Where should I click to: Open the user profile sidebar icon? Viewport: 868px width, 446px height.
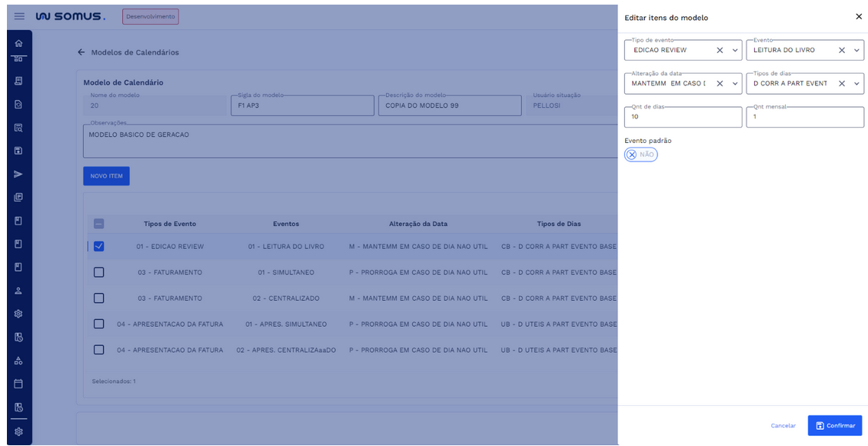tap(18, 291)
